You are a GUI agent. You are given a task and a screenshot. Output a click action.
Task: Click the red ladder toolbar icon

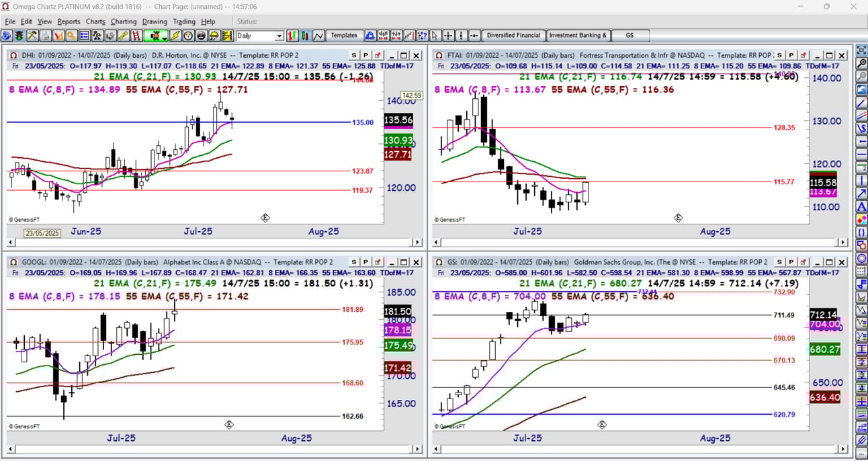[136, 36]
